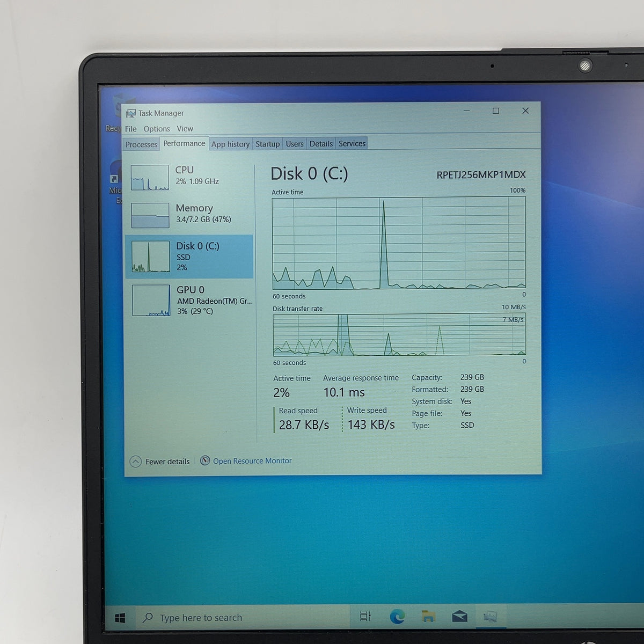The image size is (644, 644).
Task: Select the GPU 0 graph thumbnail
Action: pyautogui.click(x=151, y=300)
